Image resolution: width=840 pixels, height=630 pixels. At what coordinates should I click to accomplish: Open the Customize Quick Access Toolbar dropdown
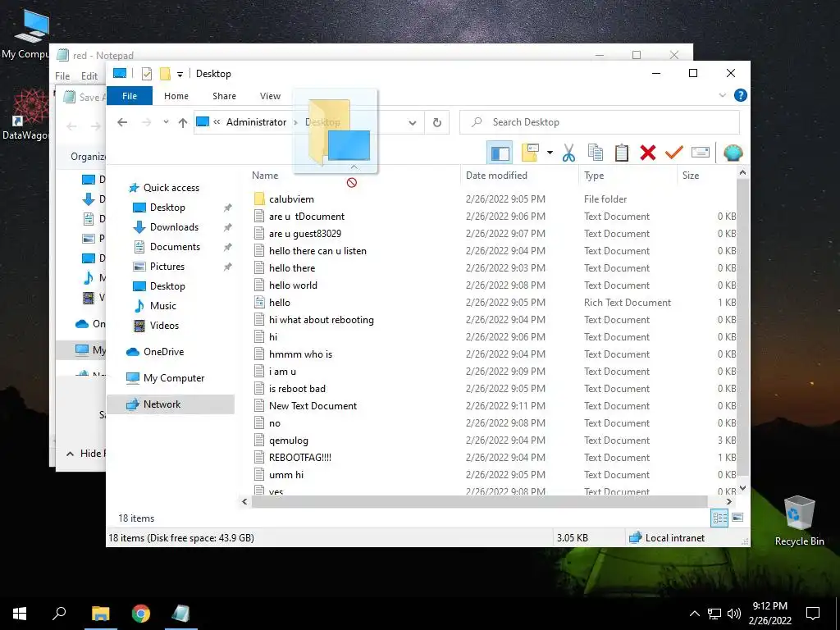coord(180,75)
